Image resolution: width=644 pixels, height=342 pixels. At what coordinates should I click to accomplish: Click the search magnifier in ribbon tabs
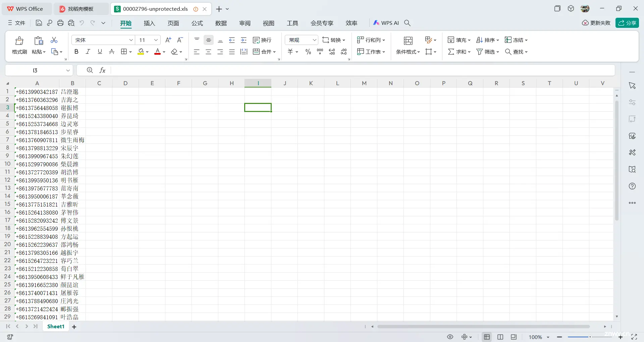pyautogui.click(x=408, y=23)
